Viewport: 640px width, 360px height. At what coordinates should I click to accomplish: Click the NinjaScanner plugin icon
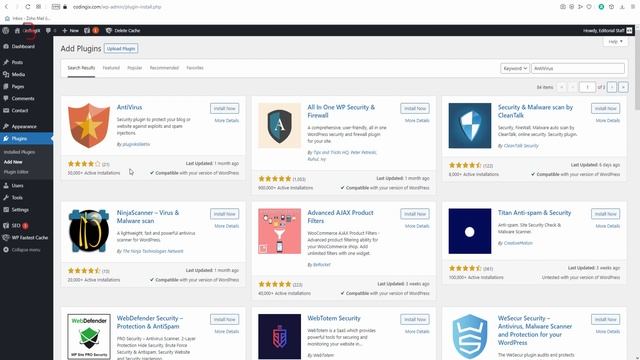click(89, 231)
